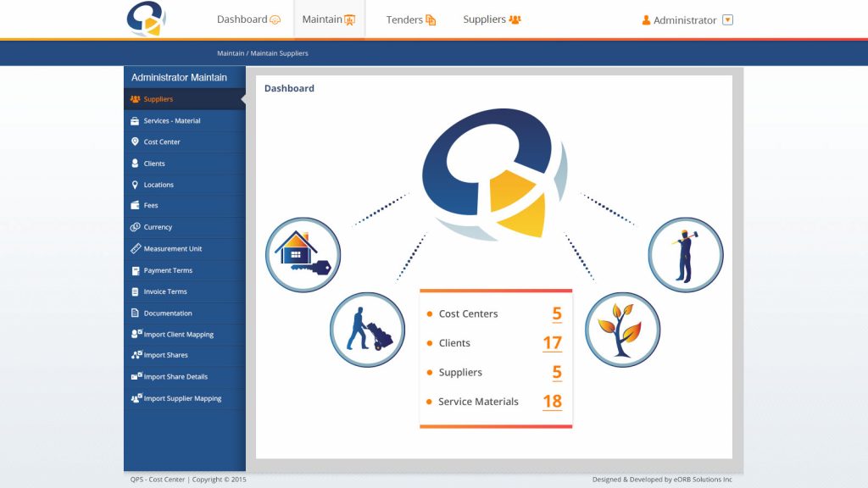Open Import Client Mapping
The height and width of the screenshot is (488, 868).
(178, 335)
